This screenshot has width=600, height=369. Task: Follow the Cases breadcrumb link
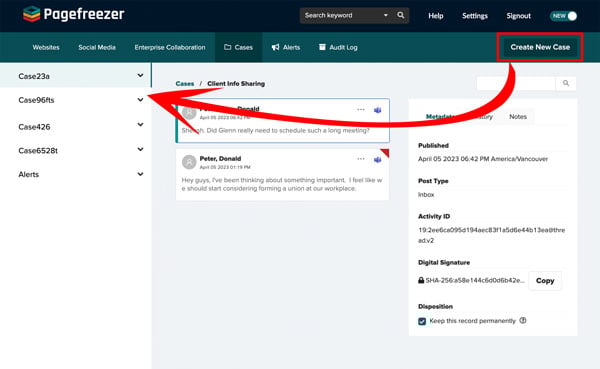(x=185, y=83)
